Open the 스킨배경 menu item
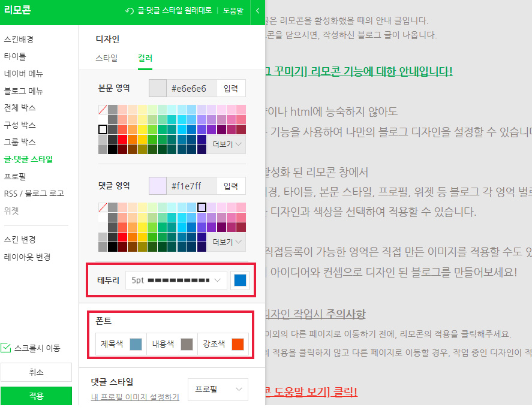Screen dimensions: 532x410 coord(19,40)
